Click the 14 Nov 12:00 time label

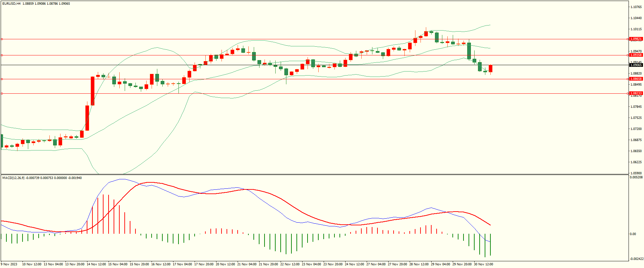(x=96, y=264)
